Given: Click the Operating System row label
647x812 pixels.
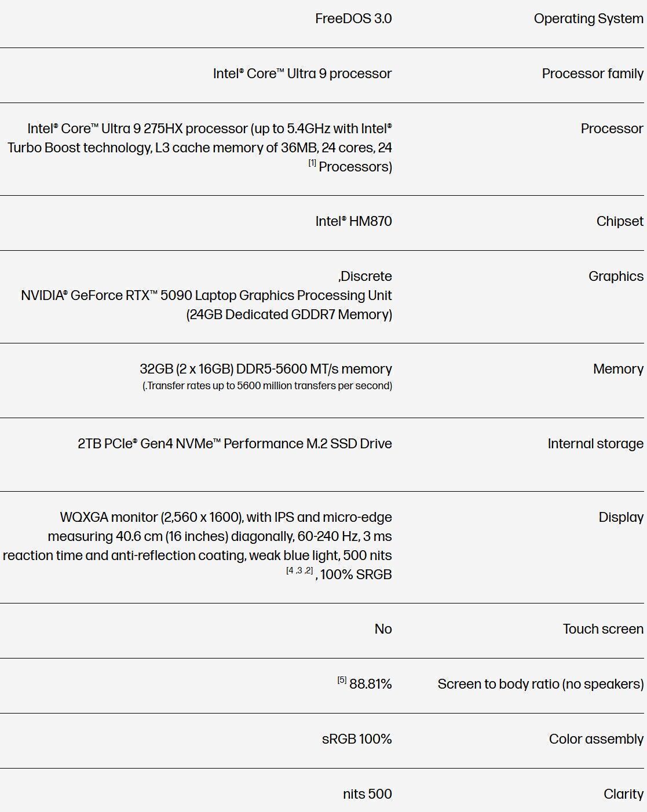Looking at the screenshot, I should 588,19.
